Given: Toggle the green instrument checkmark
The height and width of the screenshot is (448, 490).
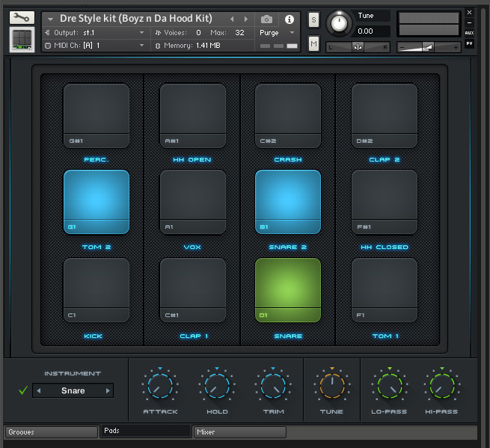Looking at the screenshot, I should (x=23, y=390).
